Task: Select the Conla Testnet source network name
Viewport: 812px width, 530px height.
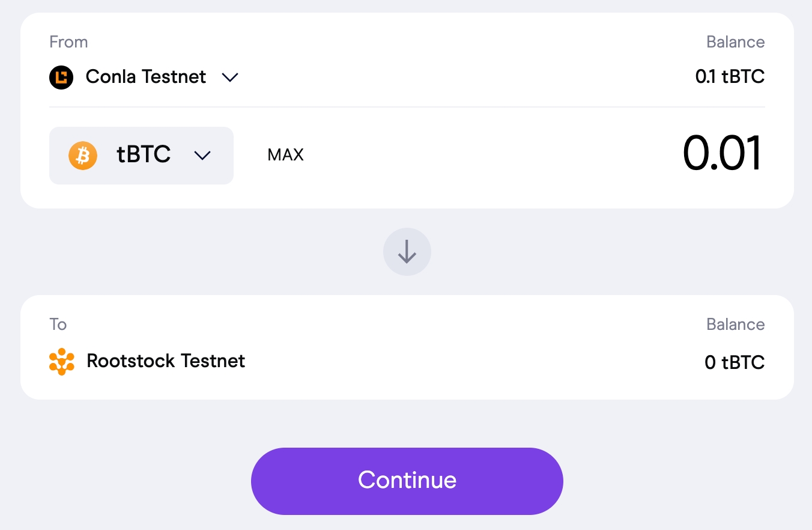Action: (x=146, y=77)
